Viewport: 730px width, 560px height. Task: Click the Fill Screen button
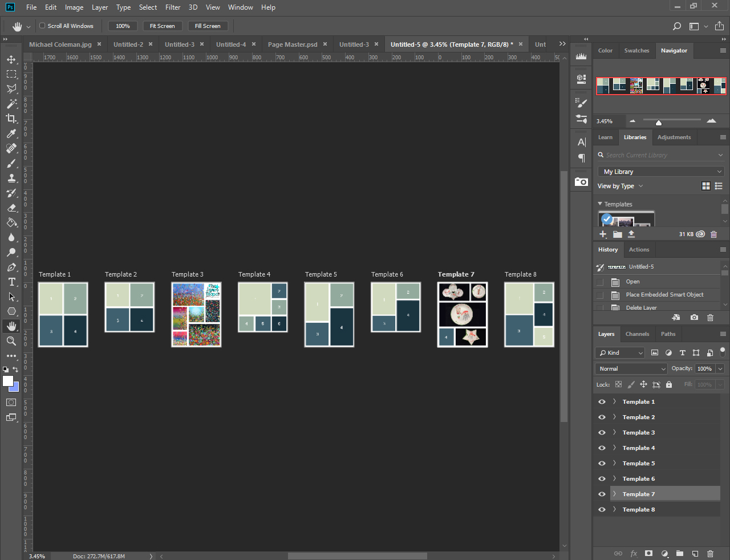click(208, 26)
